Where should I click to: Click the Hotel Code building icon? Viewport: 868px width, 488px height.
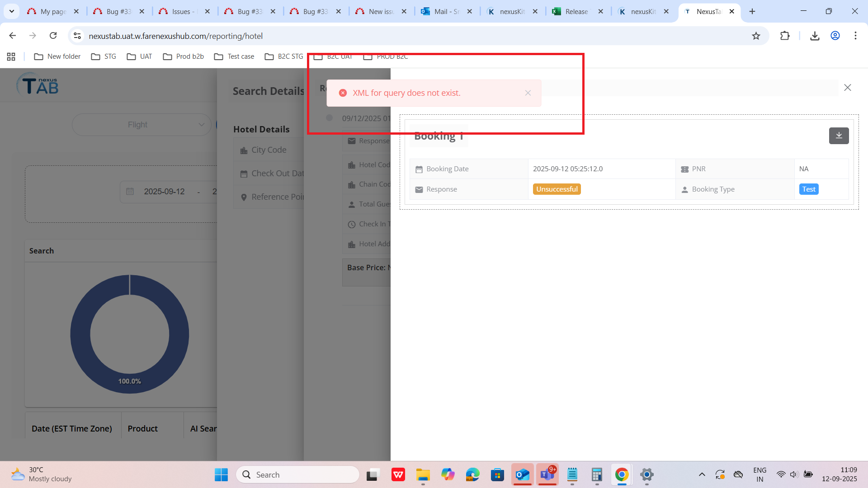click(x=352, y=165)
